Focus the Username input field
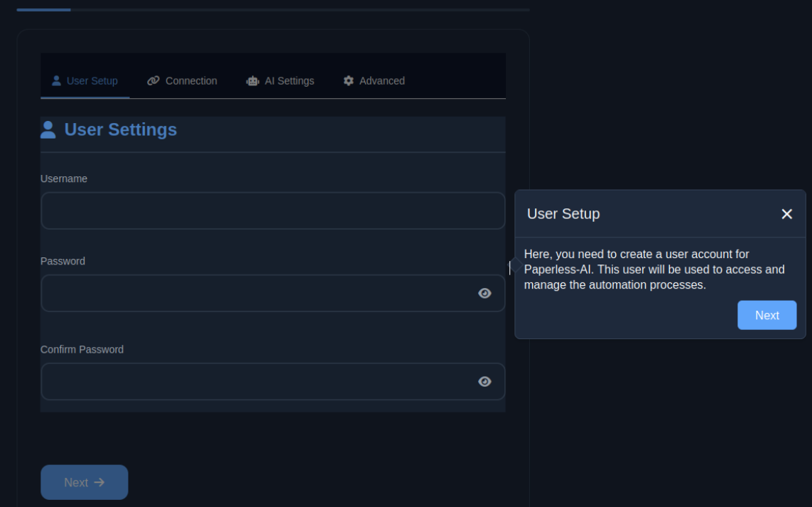 [272, 210]
